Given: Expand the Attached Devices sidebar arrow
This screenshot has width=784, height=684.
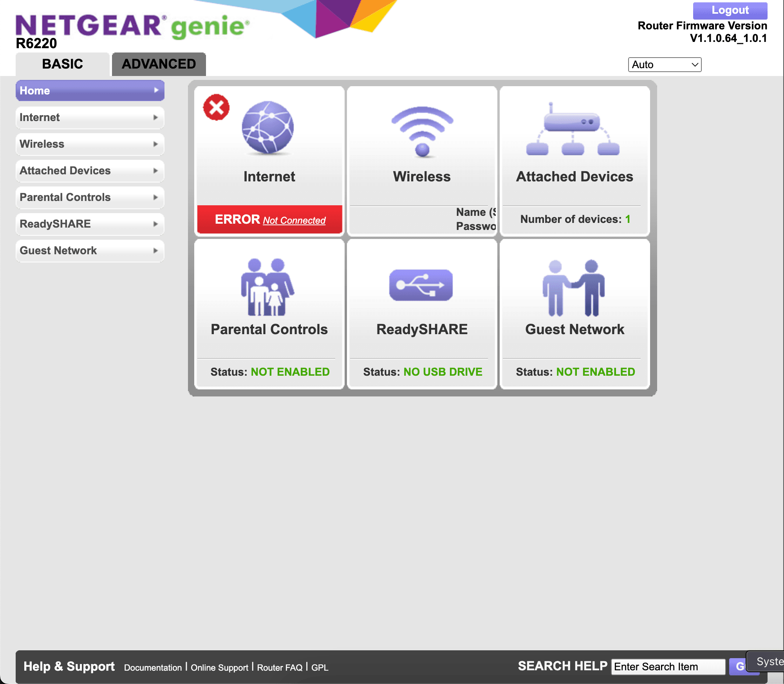Looking at the screenshot, I should [155, 170].
